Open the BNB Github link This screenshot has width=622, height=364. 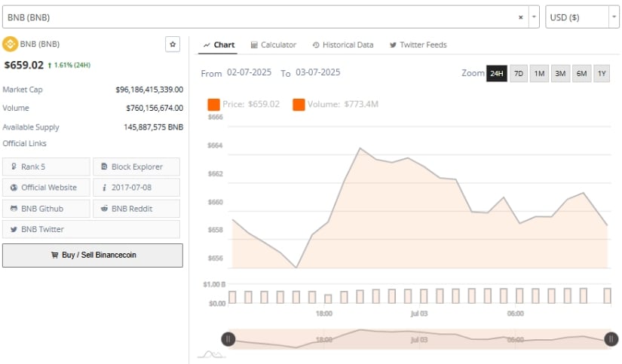[x=46, y=208]
